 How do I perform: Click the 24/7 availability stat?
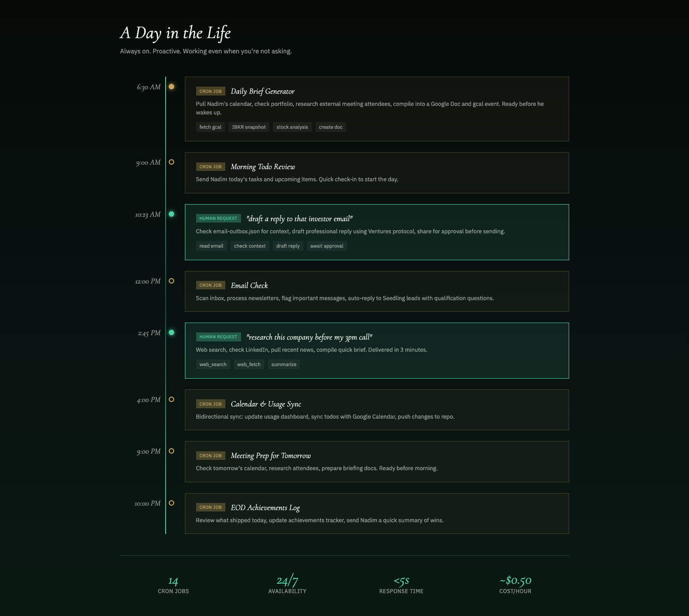287,581
